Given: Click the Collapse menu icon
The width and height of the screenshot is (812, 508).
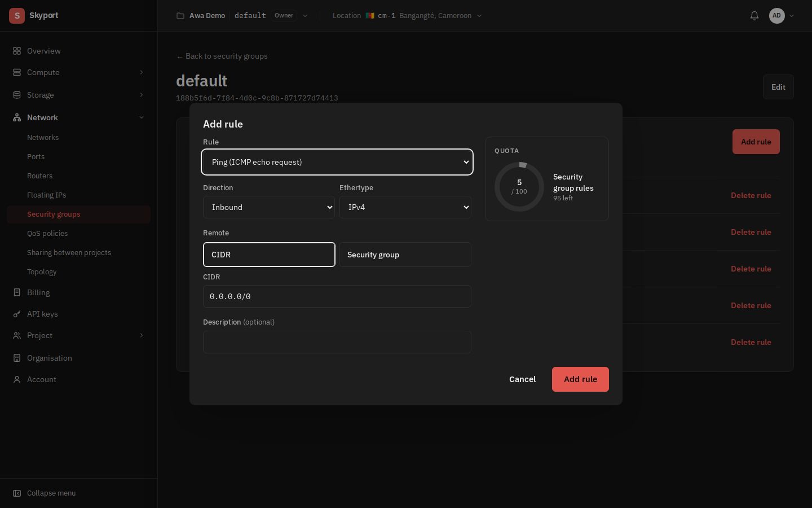Looking at the screenshot, I should [x=17, y=493].
